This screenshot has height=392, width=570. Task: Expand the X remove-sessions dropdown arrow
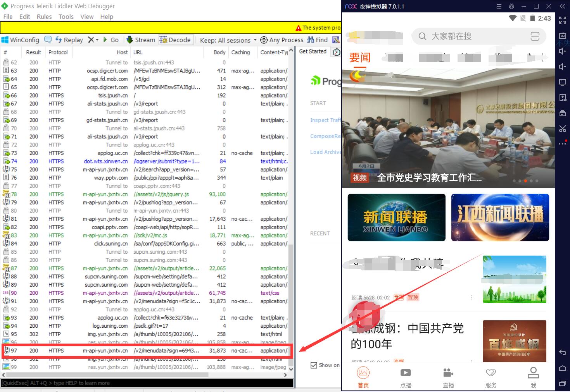click(96, 40)
